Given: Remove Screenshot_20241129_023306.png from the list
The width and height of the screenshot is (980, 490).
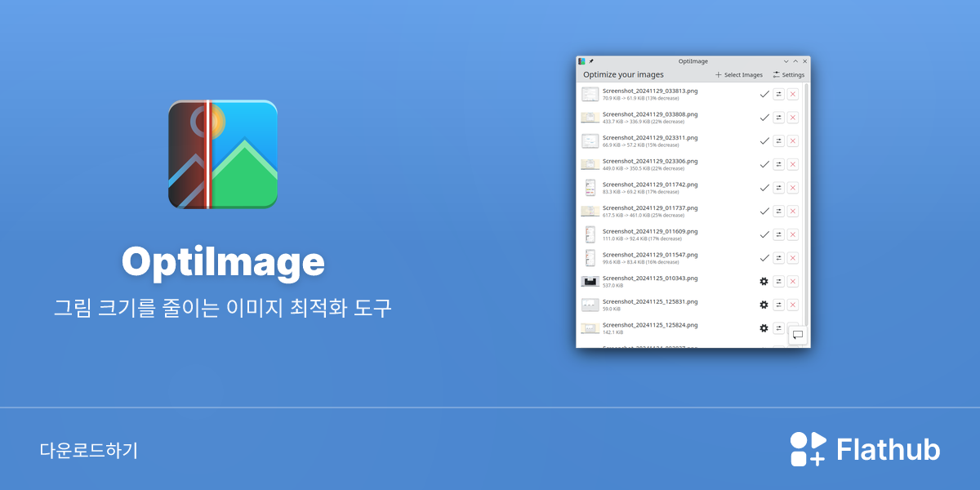Looking at the screenshot, I should (x=793, y=164).
